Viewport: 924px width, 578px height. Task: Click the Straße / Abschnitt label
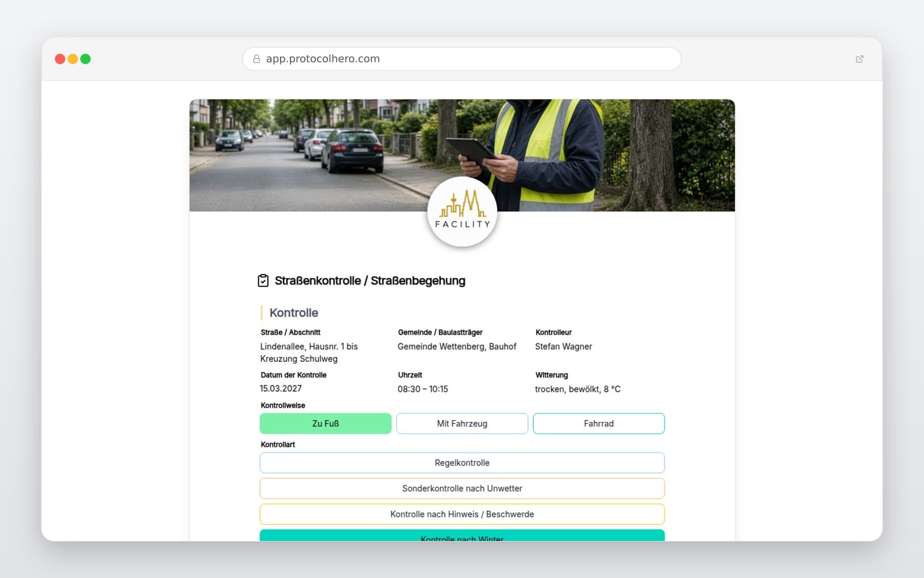290,332
